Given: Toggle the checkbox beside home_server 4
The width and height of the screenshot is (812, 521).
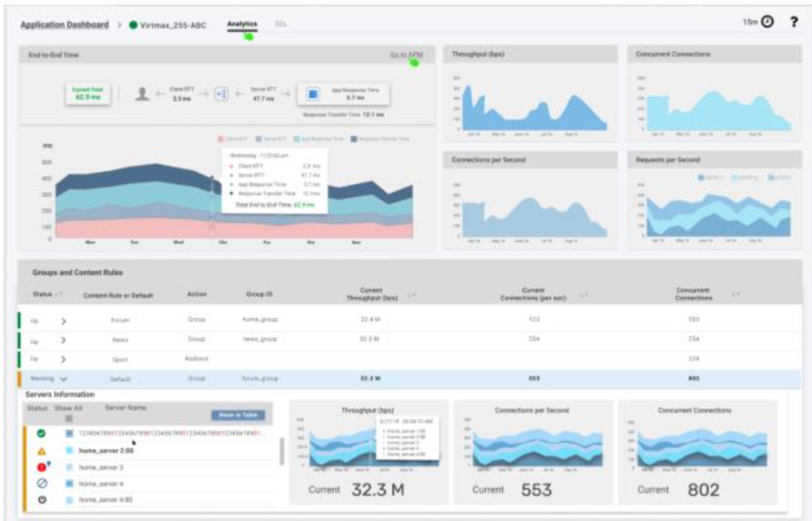Looking at the screenshot, I should click(x=69, y=484).
